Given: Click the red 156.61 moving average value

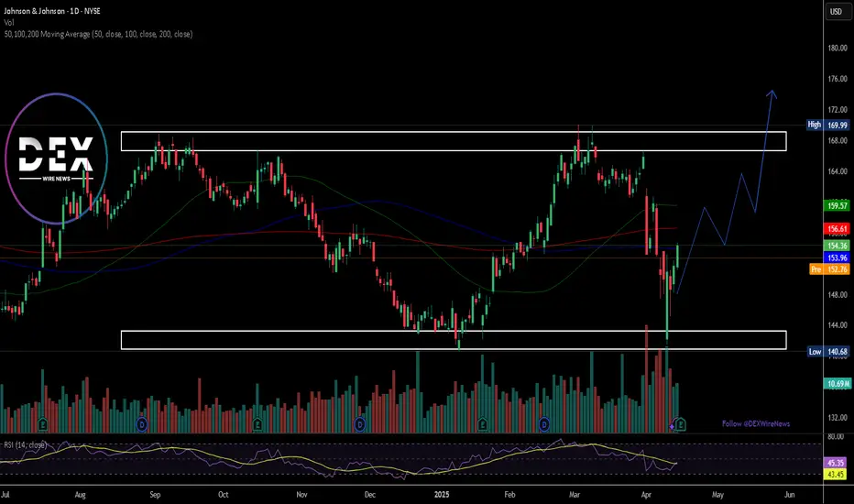Looking at the screenshot, I should coord(838,229).
